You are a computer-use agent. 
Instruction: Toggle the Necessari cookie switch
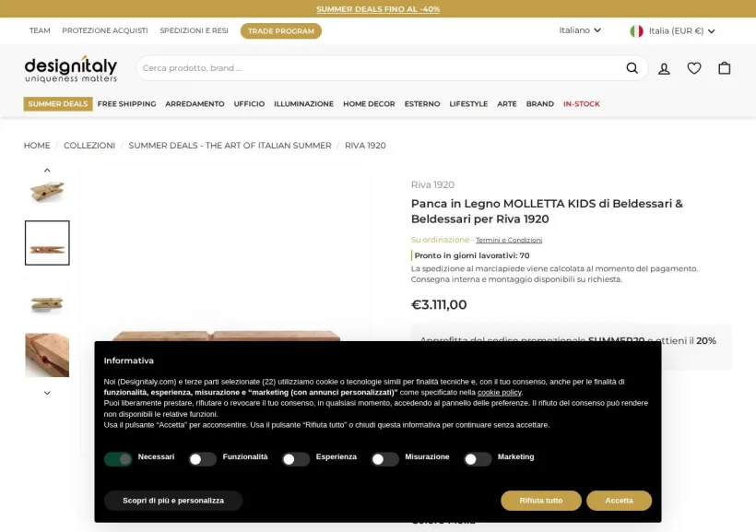(x=118, y=459)
